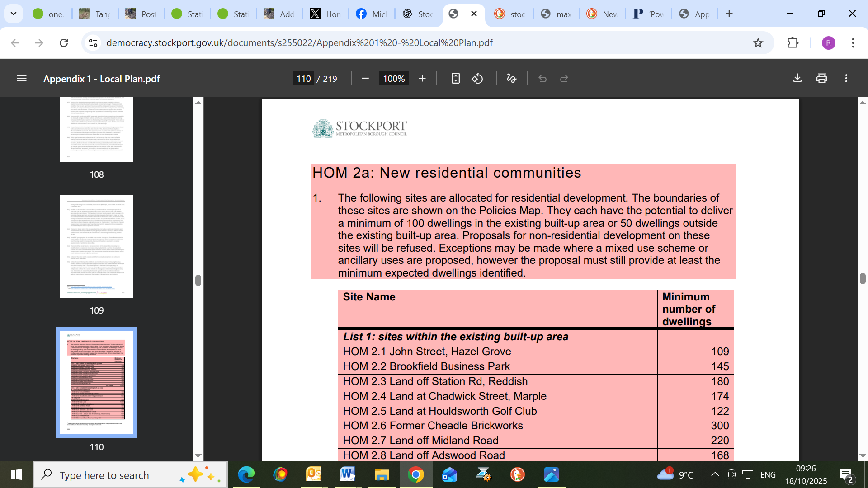Viewport: 868px width, 488px height.
Task: Bookmark this page with the star icon
Action: pyautogui.click(x=758, y=43)
